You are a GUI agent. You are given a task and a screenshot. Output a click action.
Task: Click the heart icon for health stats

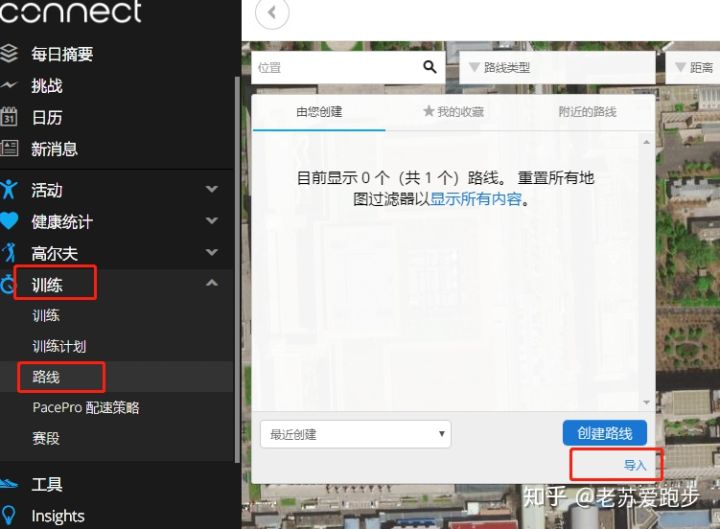coord(9,221)
